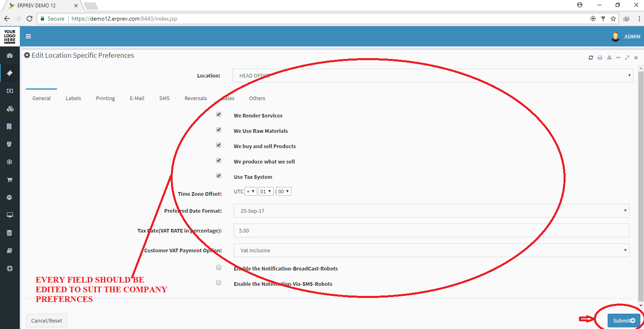Uncheck Use Tax System
The width and height of the screenshot is (644, 329).
click(x=219, y=176)
